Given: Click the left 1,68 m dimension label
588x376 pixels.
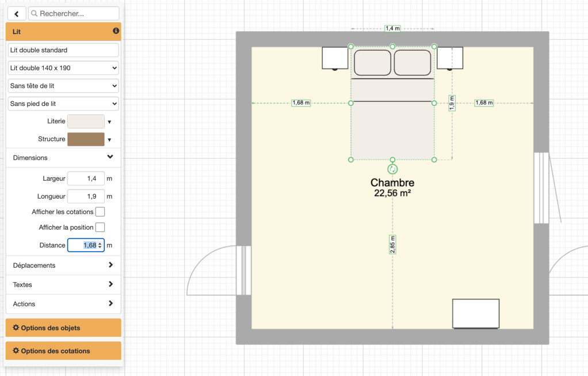Looking at the screenshot, I should coord(301,103).
